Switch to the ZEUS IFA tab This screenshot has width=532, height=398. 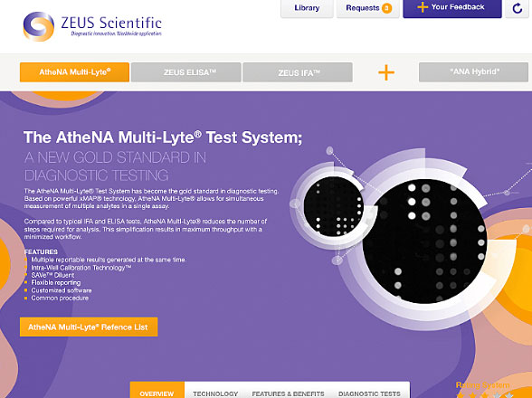pos(298,72)
